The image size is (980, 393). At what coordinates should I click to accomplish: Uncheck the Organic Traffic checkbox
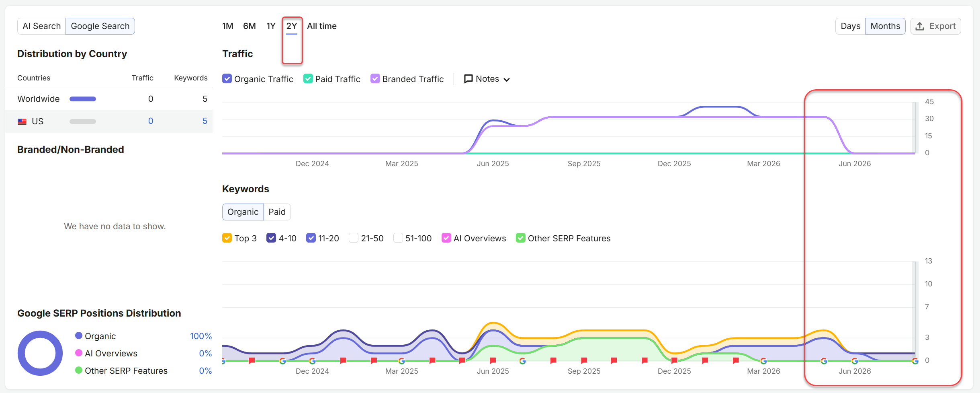click(x=227, y=79)
